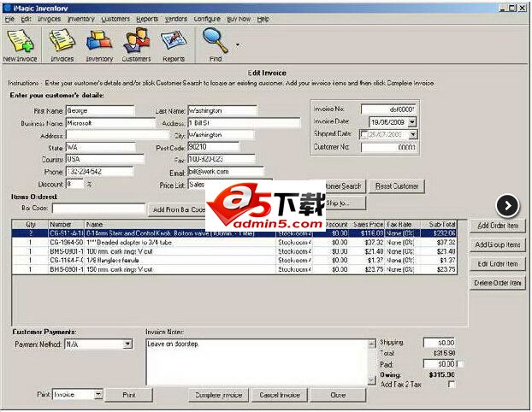This screenshot has height=412, width=532.
Task: Open the Customers menu
Action: (x=115, y=20)
